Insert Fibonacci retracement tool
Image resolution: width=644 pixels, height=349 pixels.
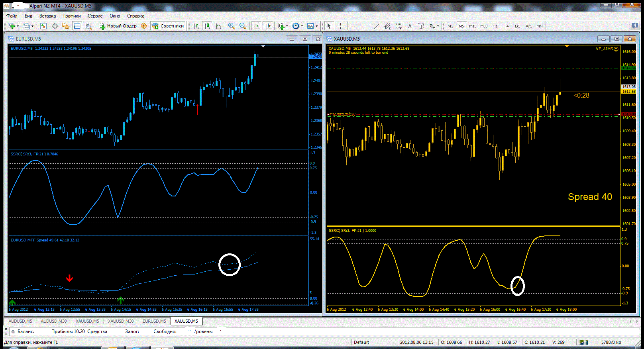399,26
